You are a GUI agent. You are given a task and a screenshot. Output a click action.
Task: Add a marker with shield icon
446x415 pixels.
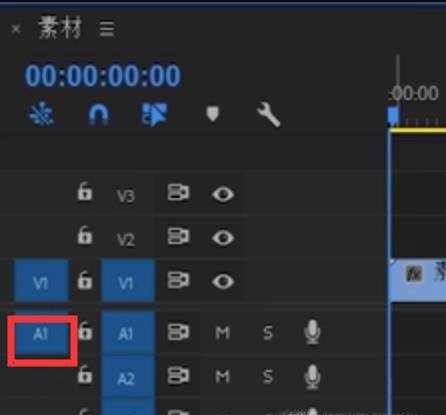point(212,114)
